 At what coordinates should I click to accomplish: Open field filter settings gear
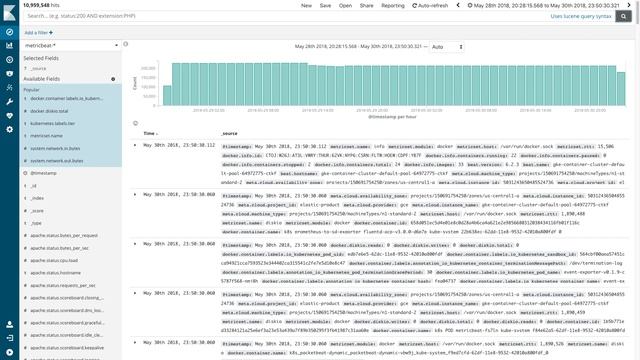[x=113, y=79]
